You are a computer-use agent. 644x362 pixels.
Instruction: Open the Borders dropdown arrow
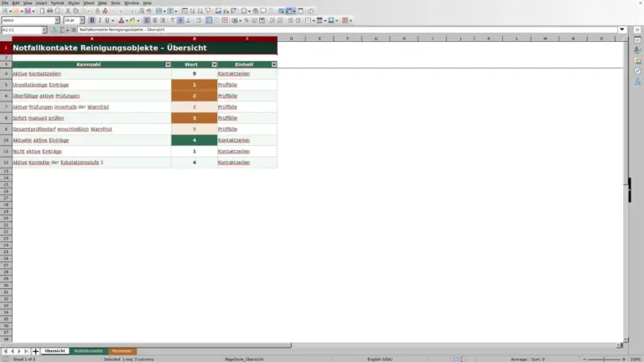pyautogui.click(x=314, y=20)
